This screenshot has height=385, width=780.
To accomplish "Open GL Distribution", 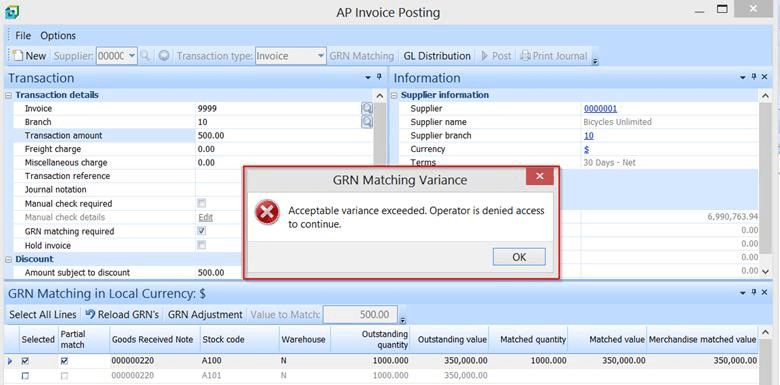I will tap(437, 56).
